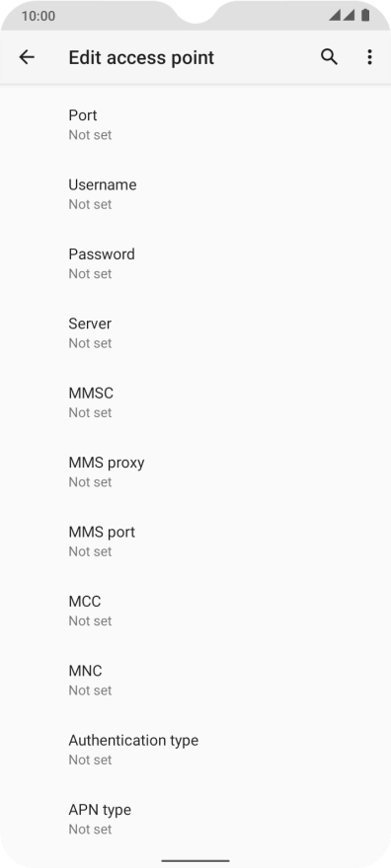Go back using the arrow icon
The image size is (391, 868).
coord(27,57)
